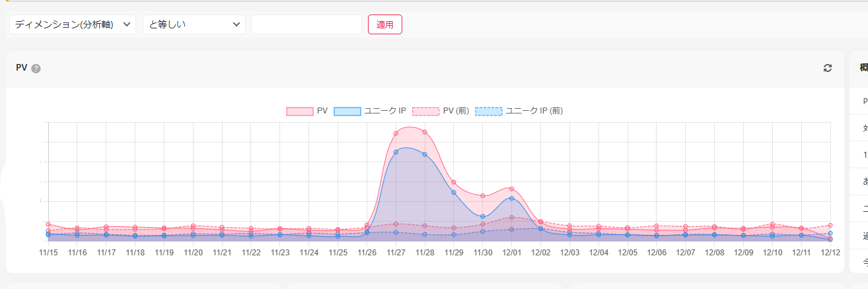Select the PV data point on 11/30

click(x=483, y=196)
